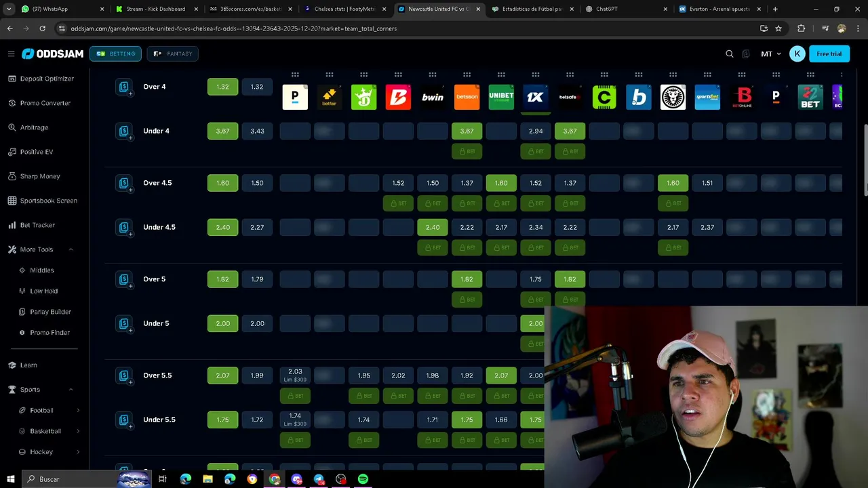Add Under 4 to bet slip icon
The height and width of the screenshot is (488, 868).
pyautogui.click(x=124, y=131)
